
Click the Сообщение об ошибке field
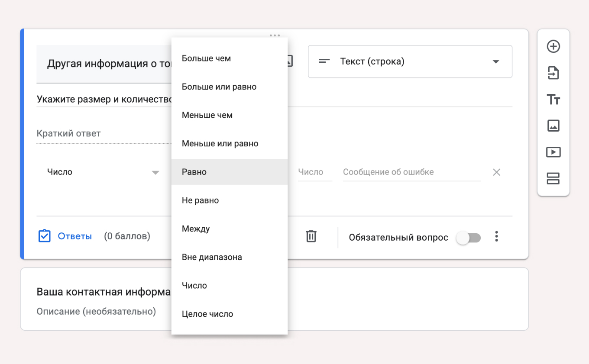point(411,172)
